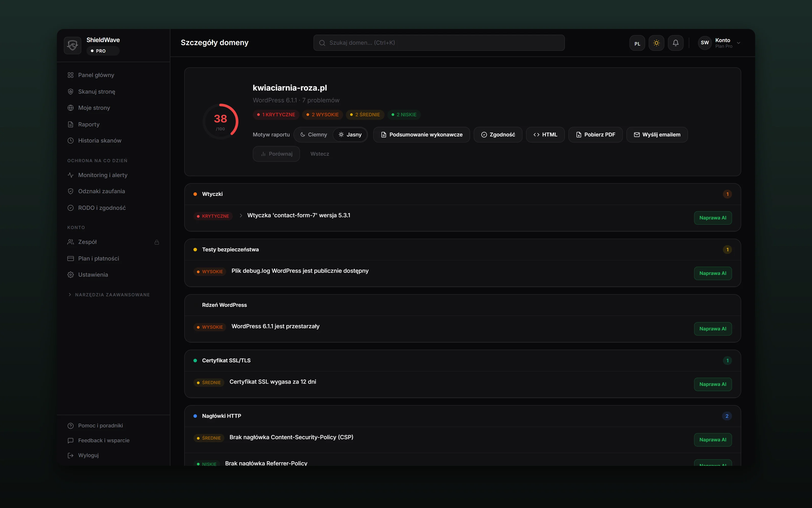Image resolution: width=812 pixels, height=508 pixels.
Task: Change language with PL button
Action: tap(637, 43)
